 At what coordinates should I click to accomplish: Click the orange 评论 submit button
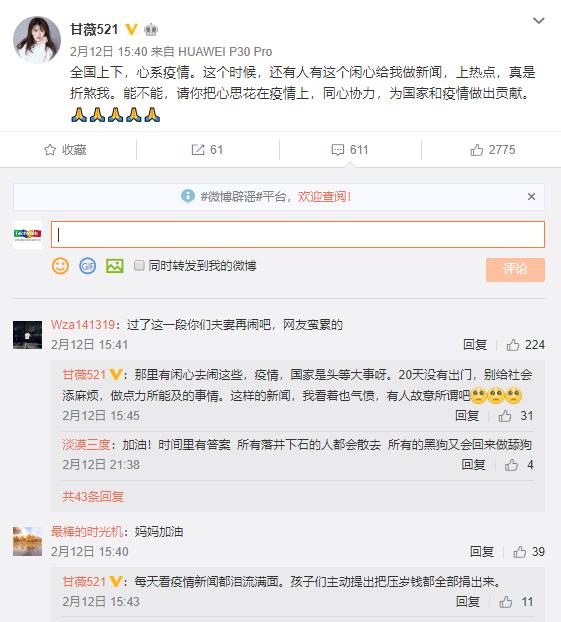(x=515, y=269)
